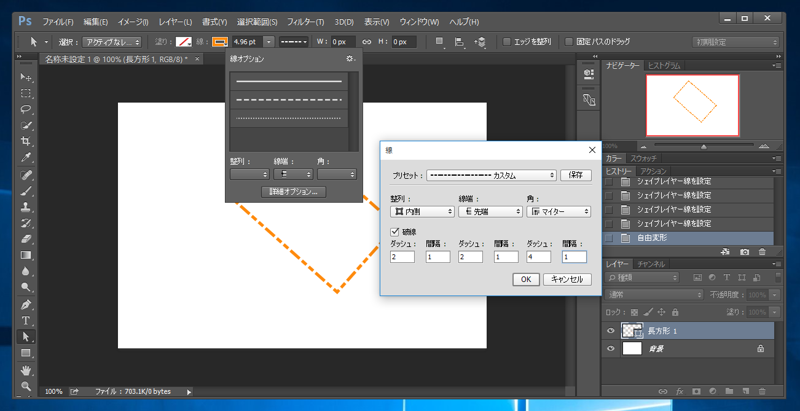Select the Crop tool
This screenshot has height=411, width=800.
pos(26,141)
